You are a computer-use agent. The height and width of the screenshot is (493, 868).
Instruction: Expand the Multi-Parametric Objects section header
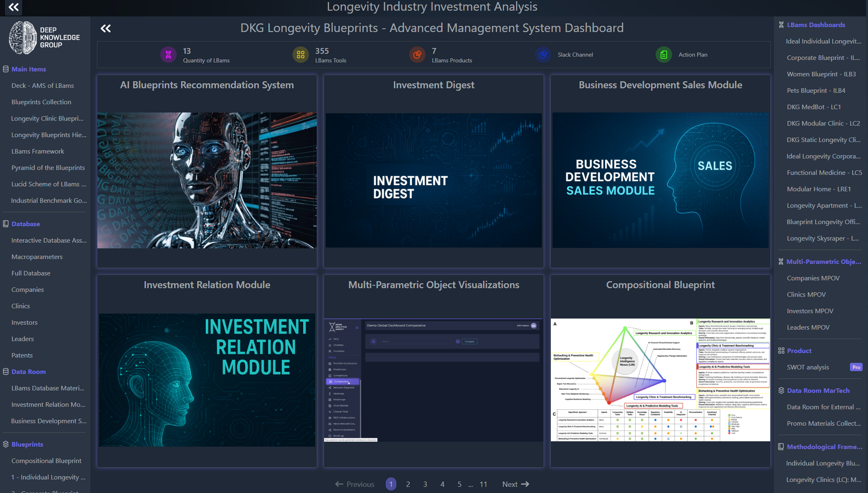tap(823, 261)
